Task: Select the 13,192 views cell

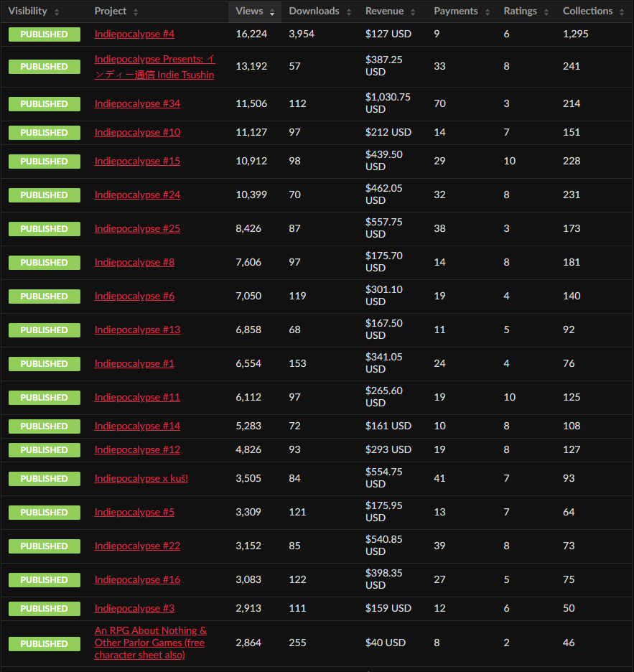Action: coord(251,66)
